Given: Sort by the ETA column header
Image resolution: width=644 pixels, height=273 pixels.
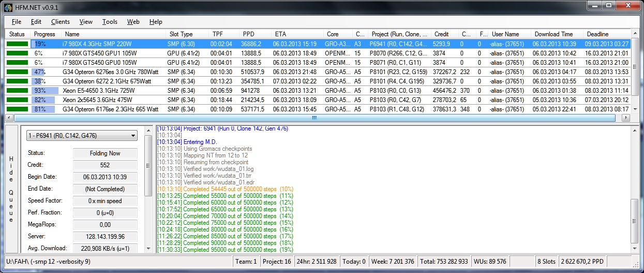Looking at the screenshot, I should [297, 34].
